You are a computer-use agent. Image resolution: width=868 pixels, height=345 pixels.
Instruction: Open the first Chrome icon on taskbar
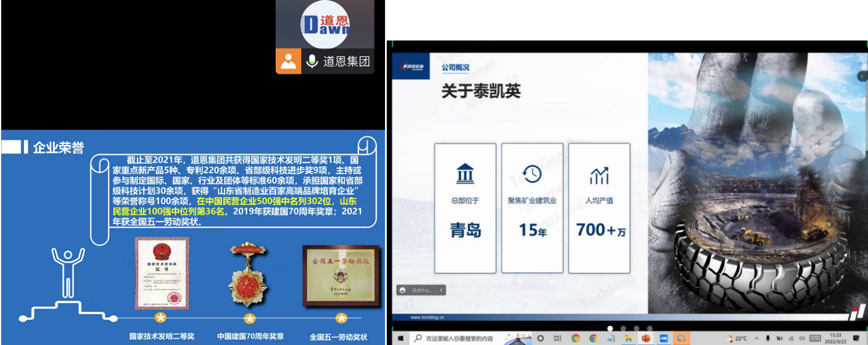(575, 338)
